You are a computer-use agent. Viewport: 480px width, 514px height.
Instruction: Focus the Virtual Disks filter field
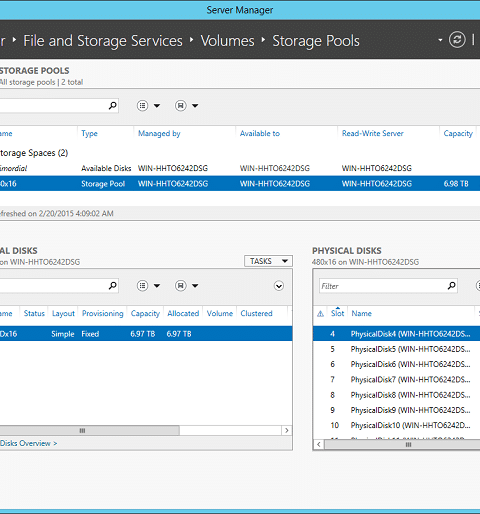(58, 286)
